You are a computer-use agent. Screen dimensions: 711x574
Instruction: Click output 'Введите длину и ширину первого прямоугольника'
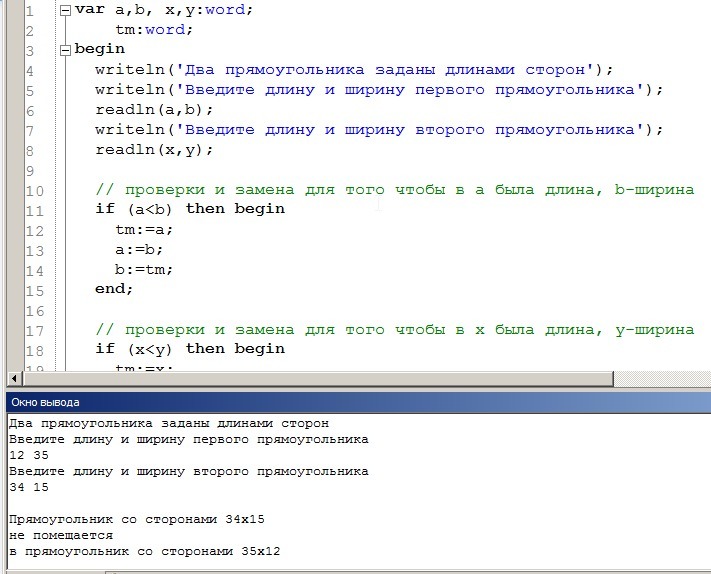(x=189, y=440)
